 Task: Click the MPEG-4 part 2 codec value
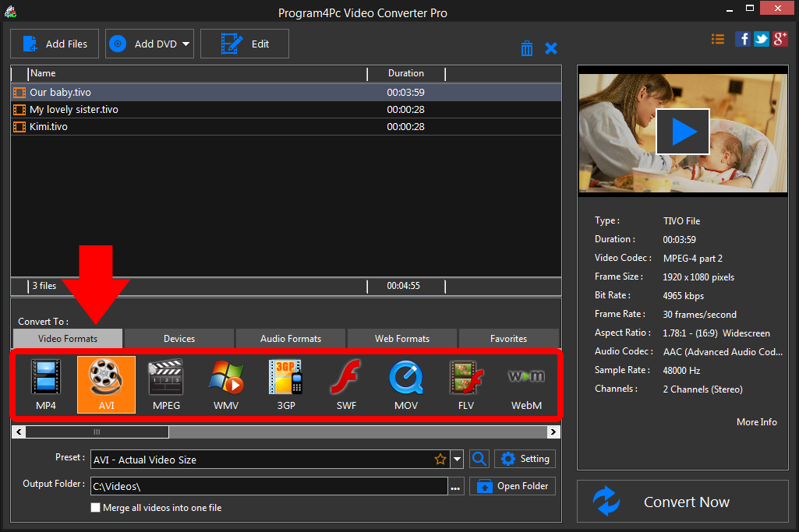693,258
